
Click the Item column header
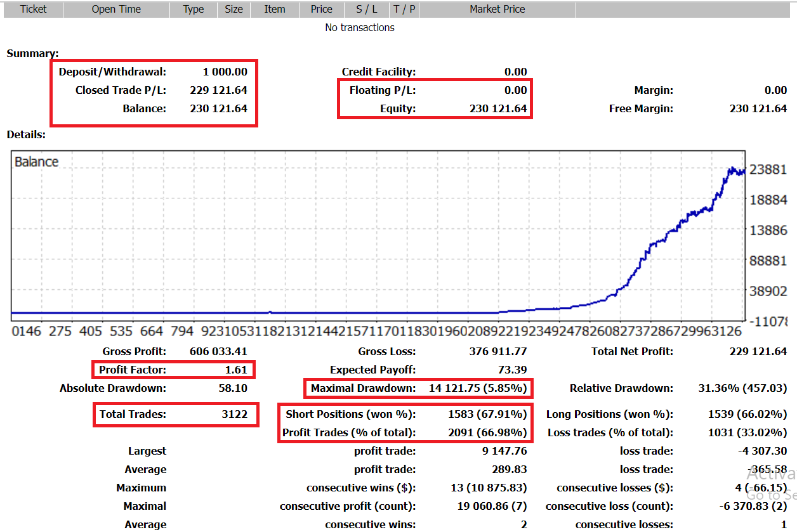tap(274, 9)
